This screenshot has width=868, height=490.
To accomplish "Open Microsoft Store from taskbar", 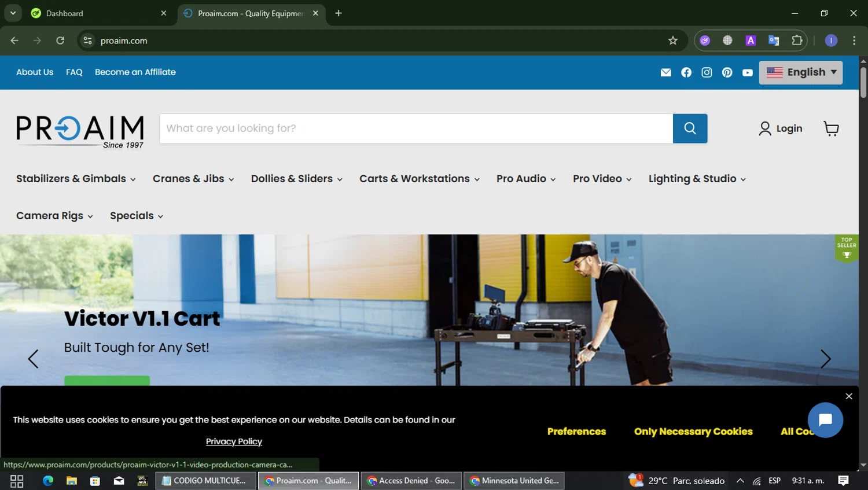I will pyautogui.click(x=95, y=481).
